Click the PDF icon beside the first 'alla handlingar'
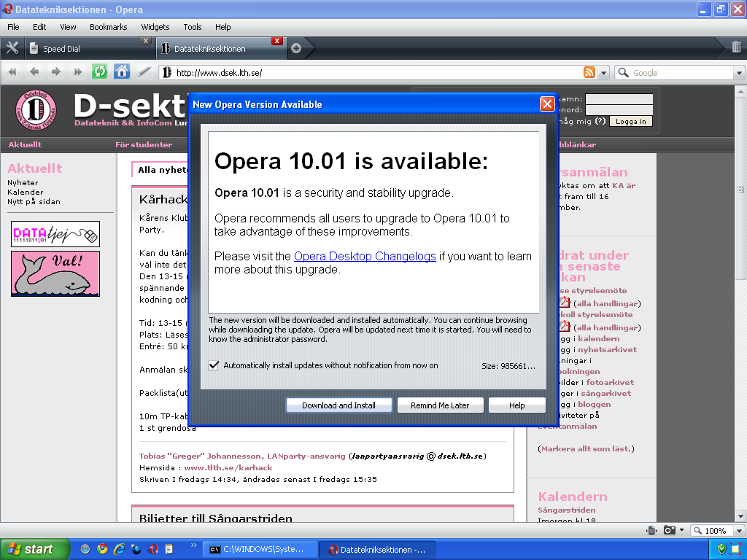This screenshot has width=747, height=560. (564, 303)
